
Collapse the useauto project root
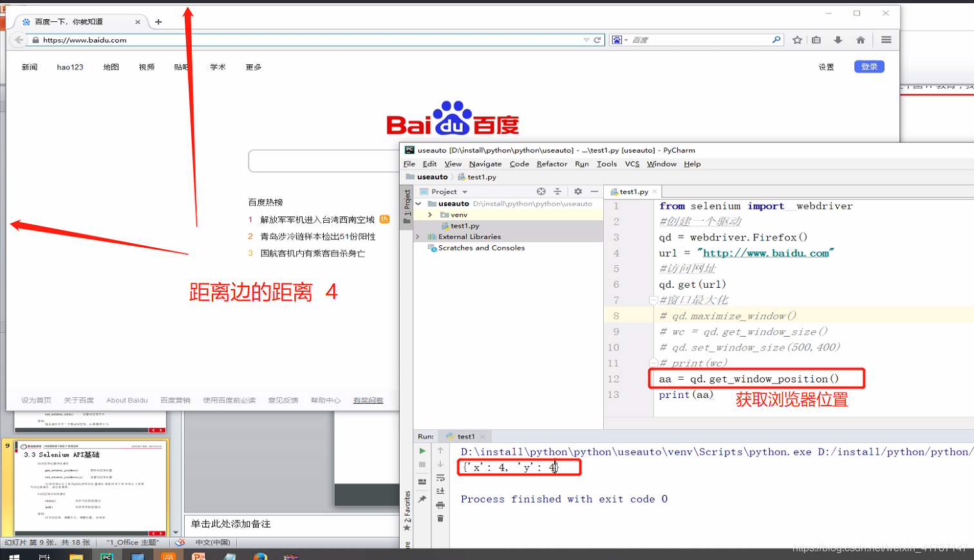(x=419, y=204)
